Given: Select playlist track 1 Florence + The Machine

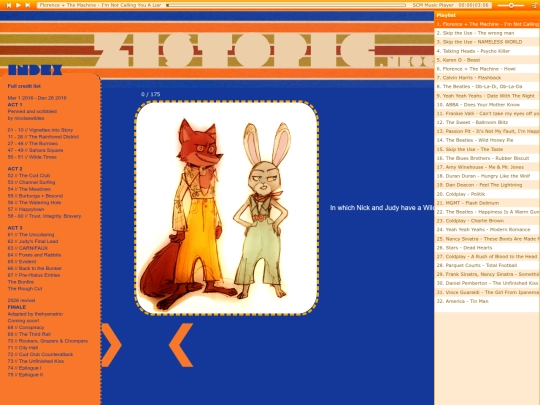Looking at the screenshot, I should [x=487, y=24].
